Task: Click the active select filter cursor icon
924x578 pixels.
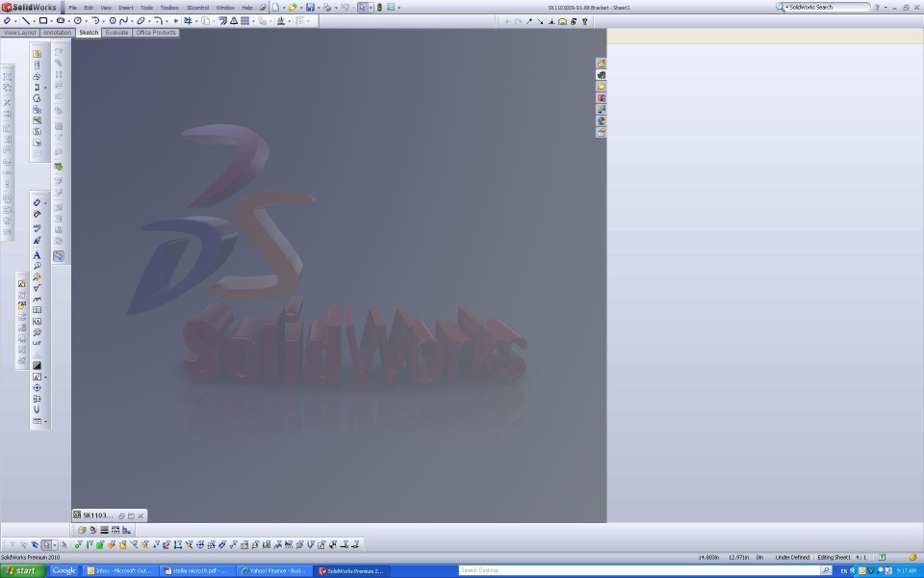Action: pos(46,545)
